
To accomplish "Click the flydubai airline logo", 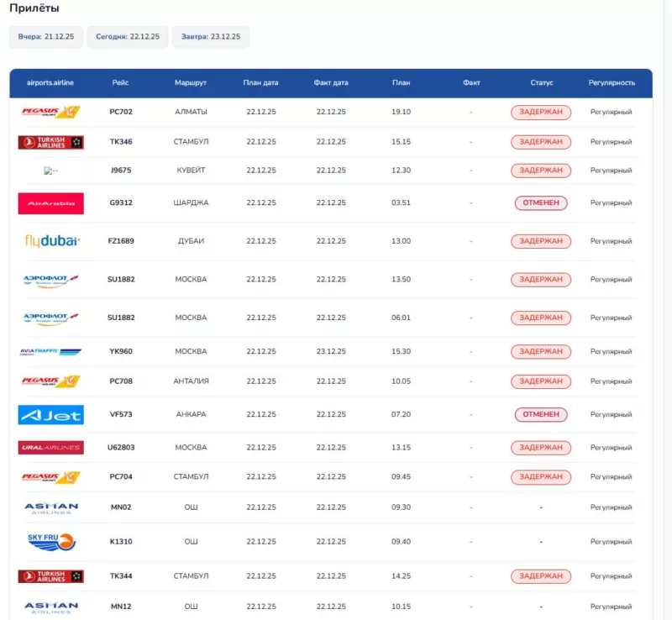I will click(50, 241).
